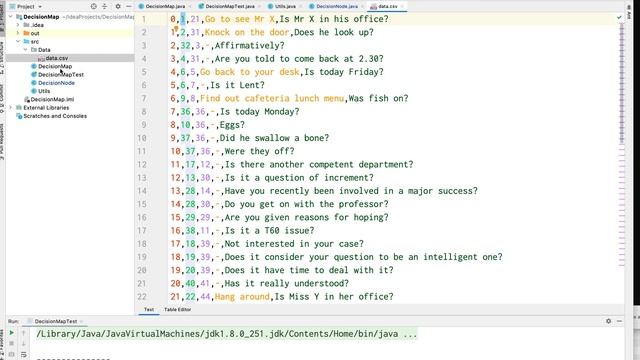Click text 'Is today Monday?'

tap(260, 111)
